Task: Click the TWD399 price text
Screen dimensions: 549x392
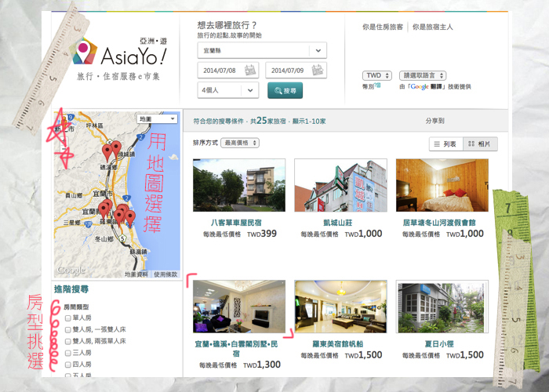Action: [x=262, y=234]
